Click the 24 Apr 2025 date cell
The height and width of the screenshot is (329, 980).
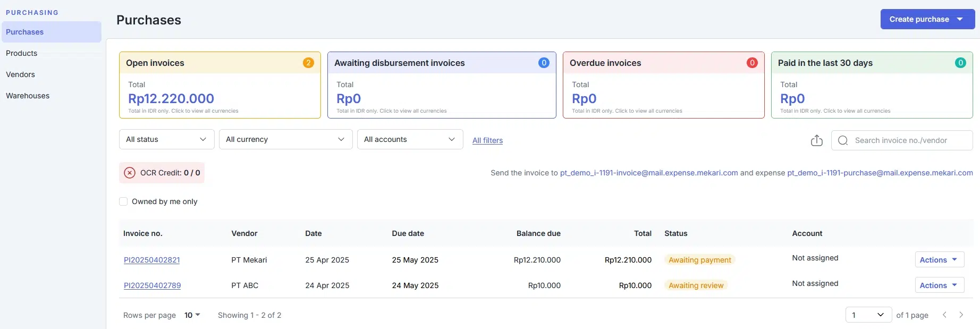coord(327,285)
